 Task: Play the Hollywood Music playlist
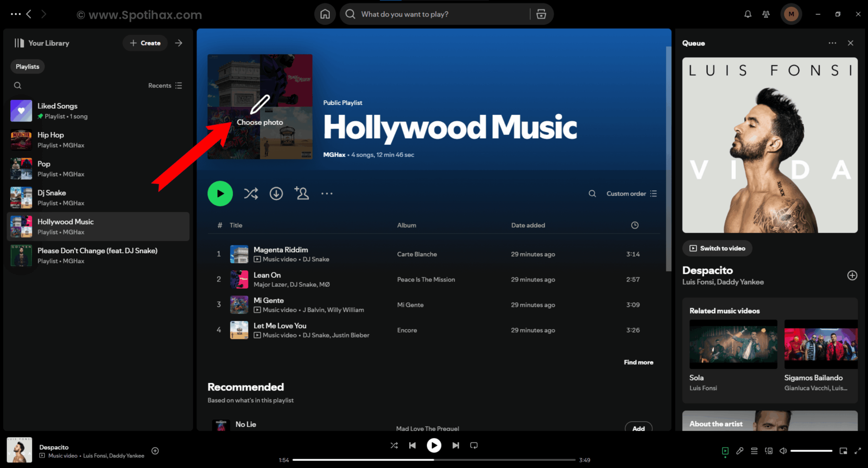[x=220, y=194]
